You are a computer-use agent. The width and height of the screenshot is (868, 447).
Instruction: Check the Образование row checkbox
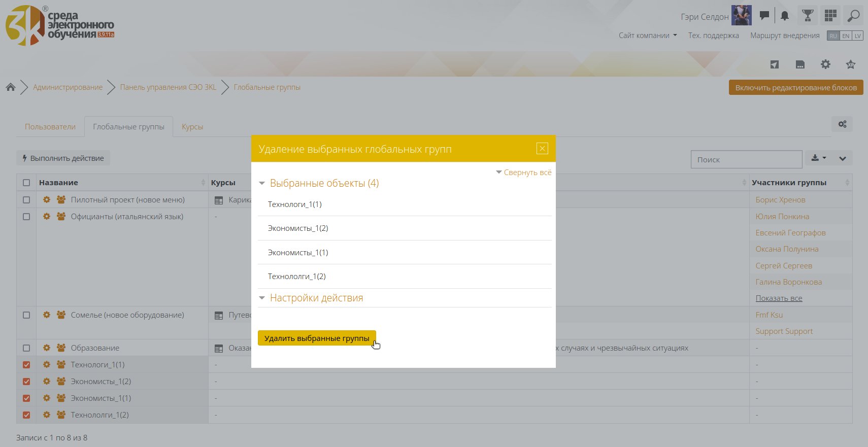(x=26, y=348)
